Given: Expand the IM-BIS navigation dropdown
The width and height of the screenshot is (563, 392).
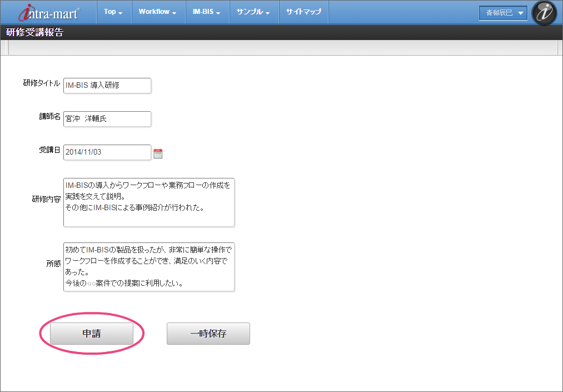Looking at the screenshot, I should pyautogui.click(x=207, y=12).
